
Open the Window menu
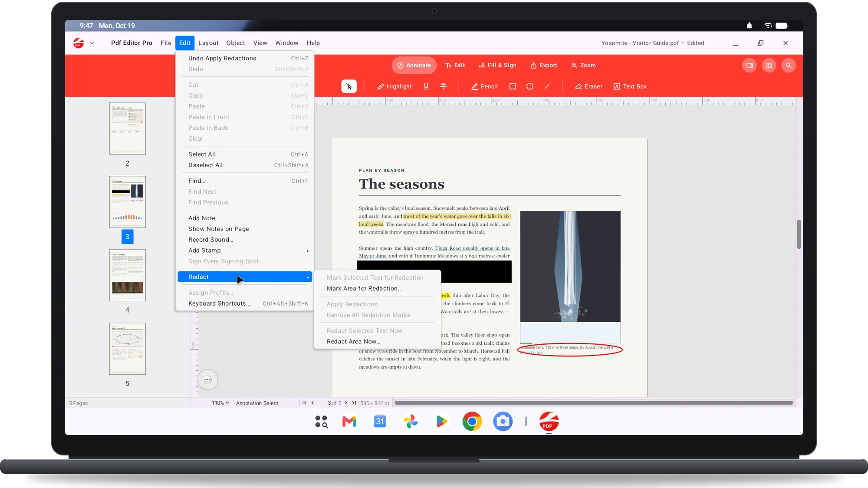pos(286,43)
